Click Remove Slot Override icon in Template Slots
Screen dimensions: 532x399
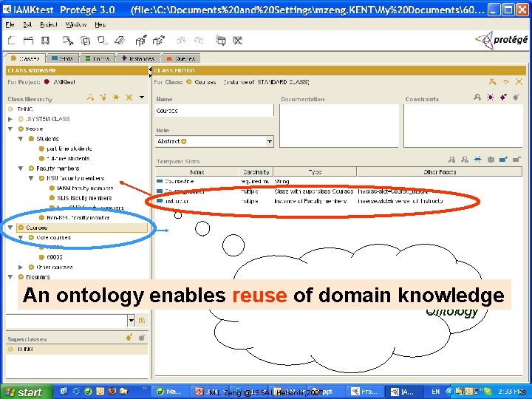(491, 160)
